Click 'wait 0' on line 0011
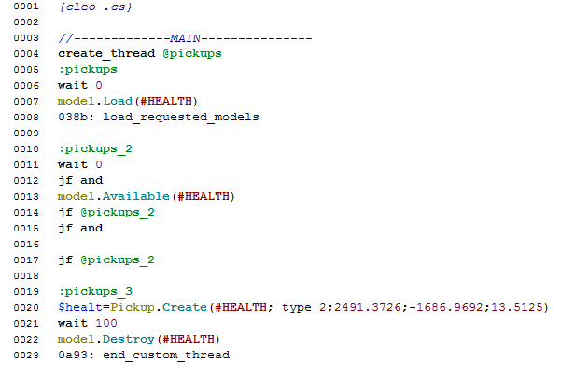Image resolution: width=588 pixels, height=392 pixels. point(80,164)
